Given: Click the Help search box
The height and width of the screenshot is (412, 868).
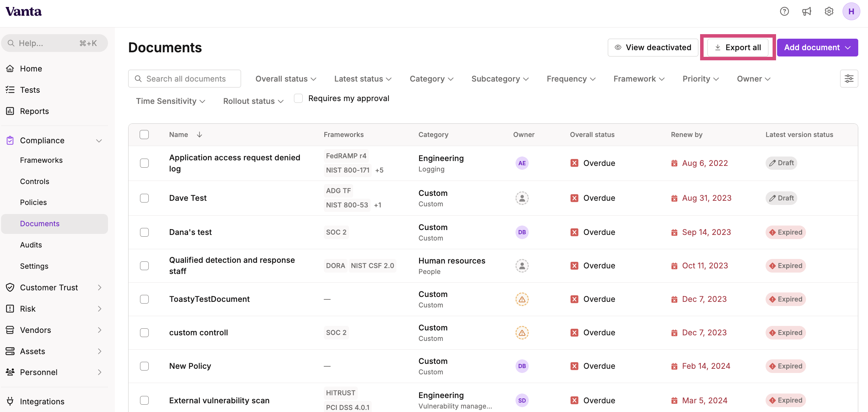Looking at the screenshot, I should (55, 43).
